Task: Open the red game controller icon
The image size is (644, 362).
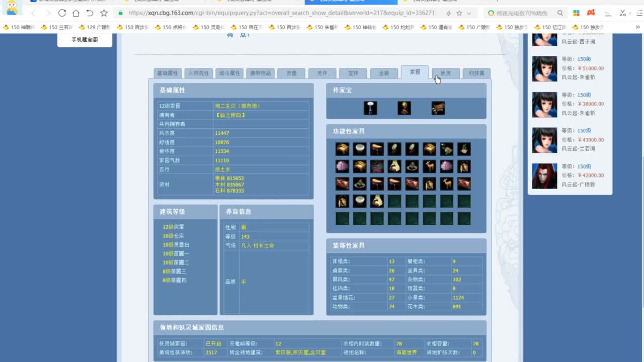Action: [x=592, y=13]
